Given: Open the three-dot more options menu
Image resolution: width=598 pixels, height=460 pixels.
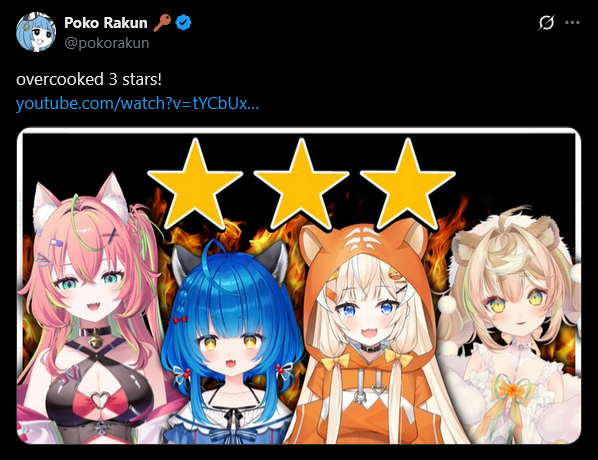Looking at the screenshot, I should tap(572, 23).
